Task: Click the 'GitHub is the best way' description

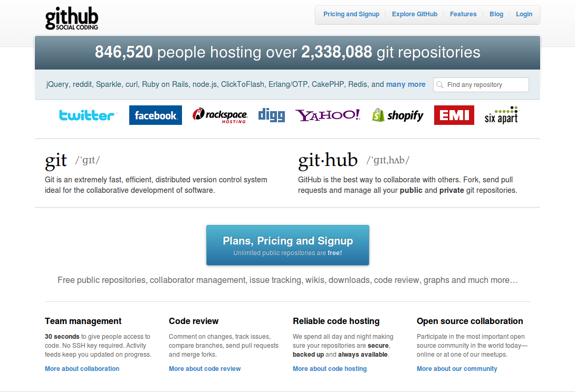Action: [407, 185]
